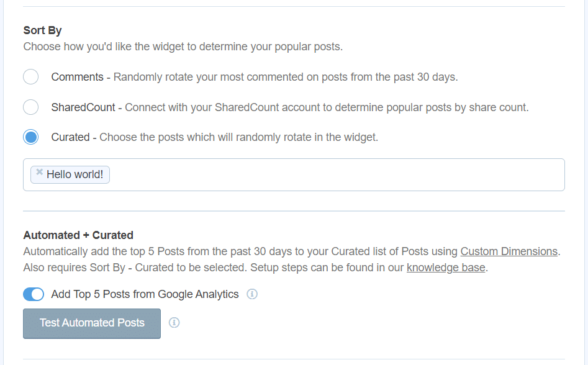Click the knob of the Analytics toggle switch

tap(38, 294)
